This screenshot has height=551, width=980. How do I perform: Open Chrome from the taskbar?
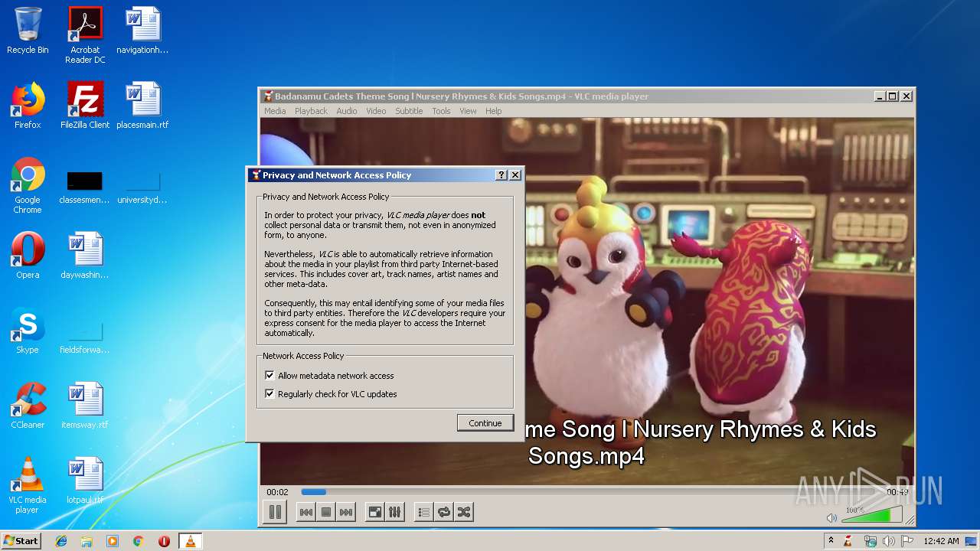tap(139, 541)
